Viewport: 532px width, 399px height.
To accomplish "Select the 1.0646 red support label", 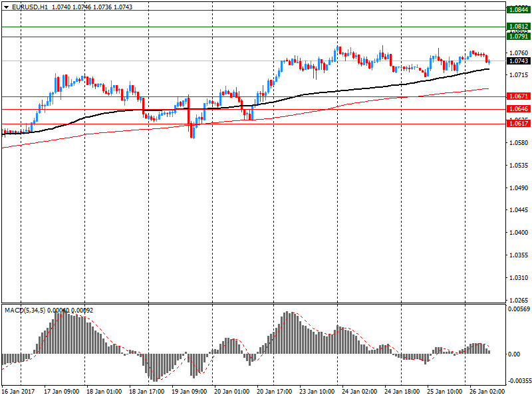I will 518,109.
